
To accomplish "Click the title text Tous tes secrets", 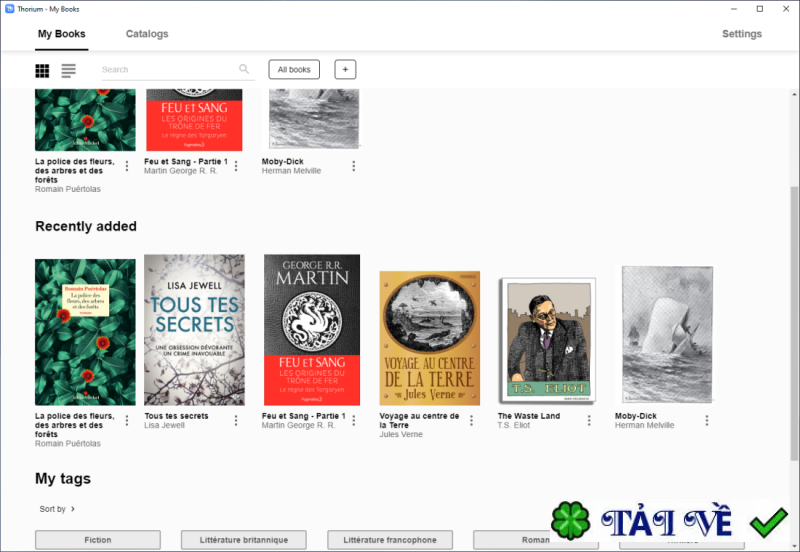I will (x=176, y=416).
